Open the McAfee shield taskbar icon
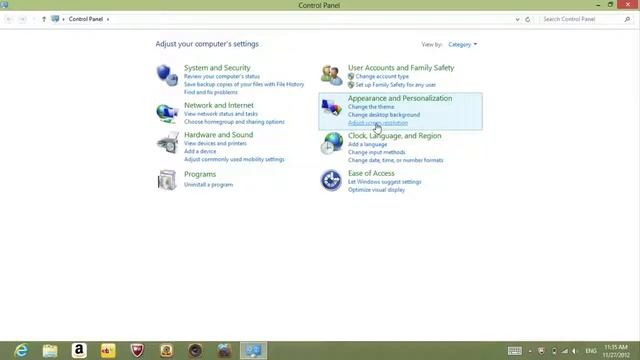This screenshot has height=360, width=640. click(137, 351)
